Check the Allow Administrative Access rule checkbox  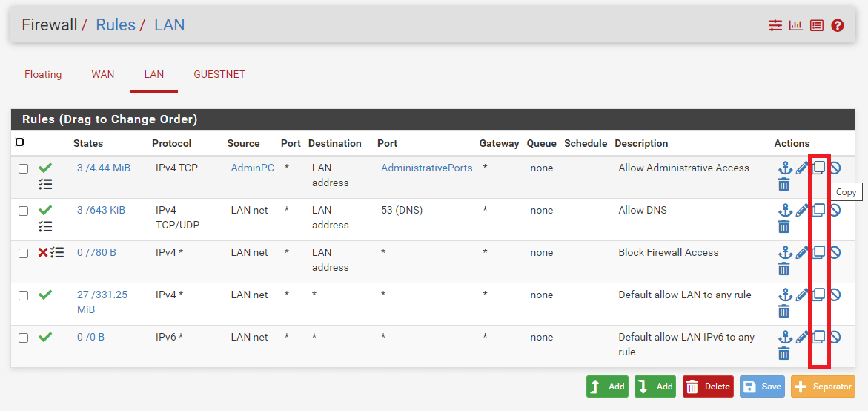(24, 169)
